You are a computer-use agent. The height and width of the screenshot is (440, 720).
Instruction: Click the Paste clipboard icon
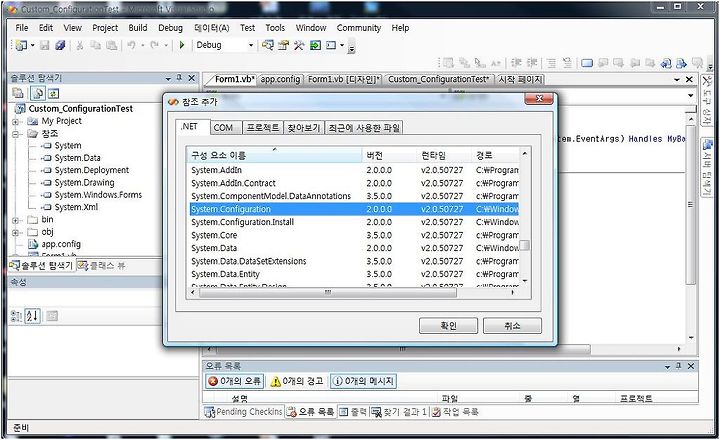pos(111,45)
